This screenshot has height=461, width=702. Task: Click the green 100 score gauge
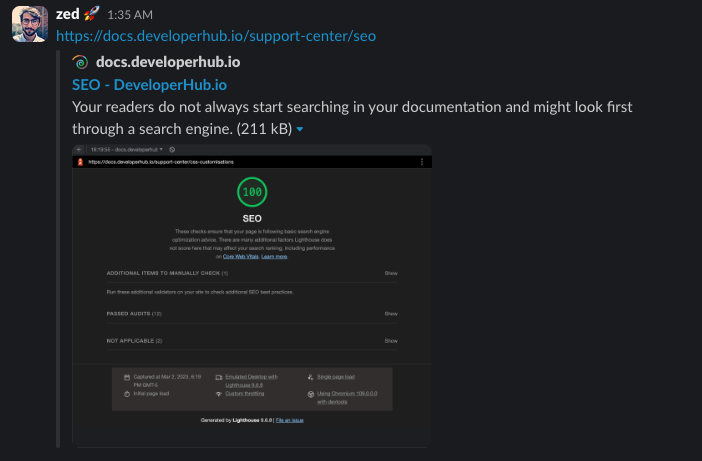pyautogui.click(x=252, y=192)
